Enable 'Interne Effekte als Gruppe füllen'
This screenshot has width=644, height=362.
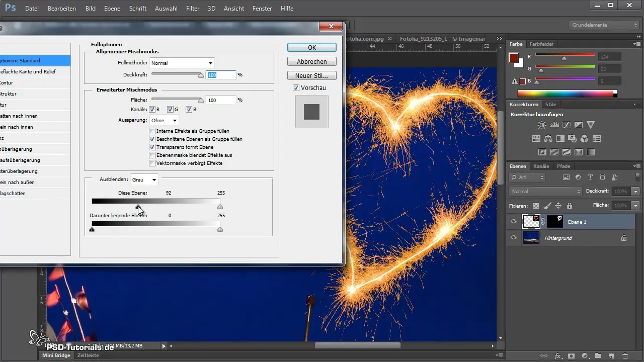pos(152,131)
